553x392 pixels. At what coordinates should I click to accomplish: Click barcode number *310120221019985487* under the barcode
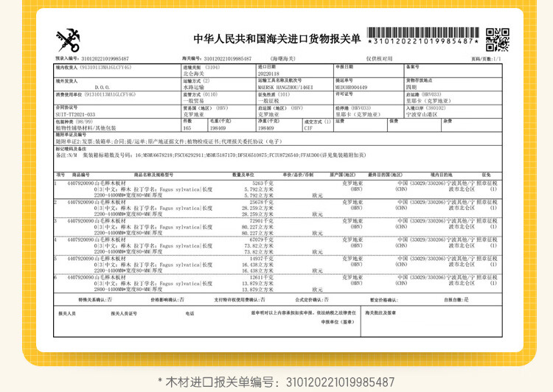(x=423, y=41)
